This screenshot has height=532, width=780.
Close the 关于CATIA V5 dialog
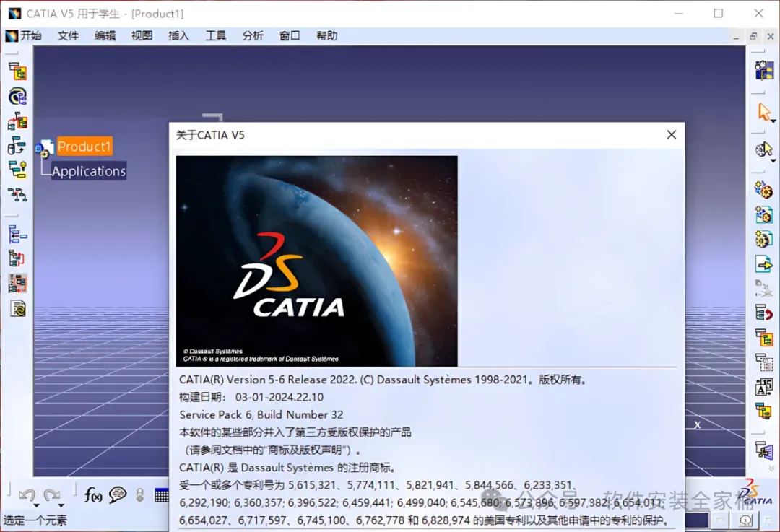pyautogui.click(x=672, y=135)
